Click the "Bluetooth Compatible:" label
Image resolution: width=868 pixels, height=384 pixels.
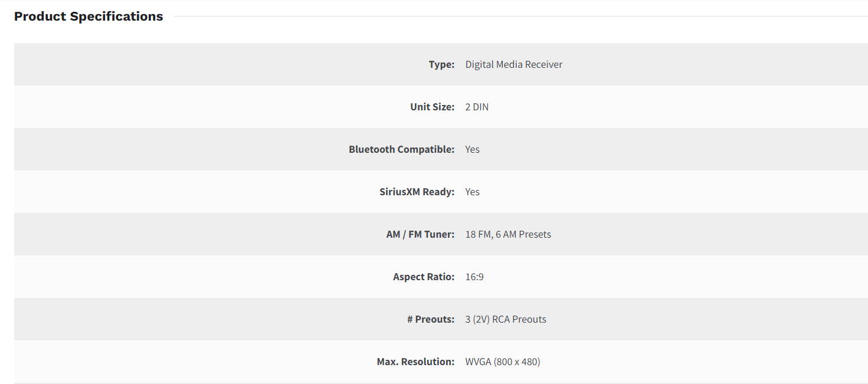point(401,149)
